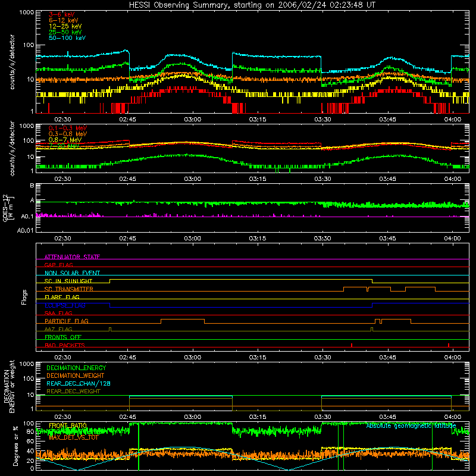Image resolution: width=476 pixels, height=476 pixels.
Task: Select the AAZ_FLAG label
Action: pos(58,329)
